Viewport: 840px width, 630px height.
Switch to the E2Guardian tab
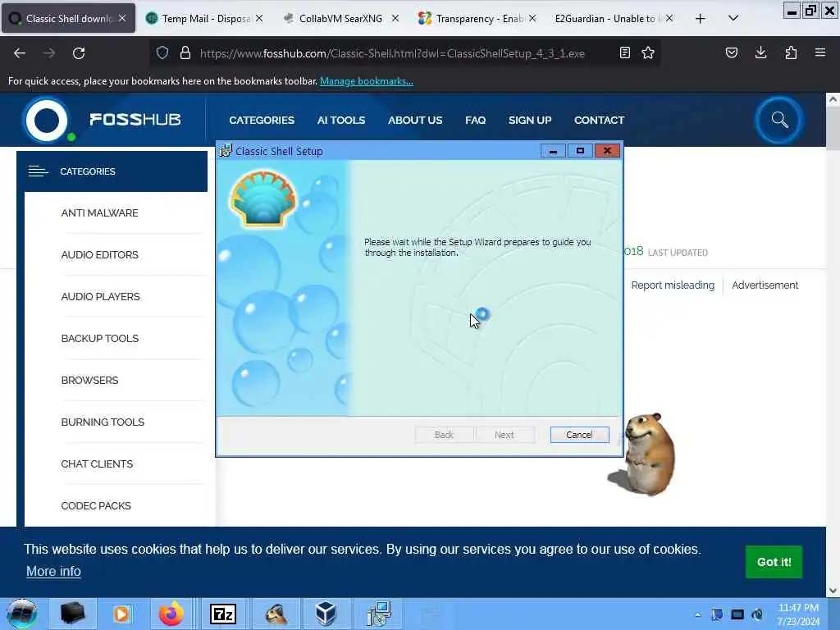point(605,18)
